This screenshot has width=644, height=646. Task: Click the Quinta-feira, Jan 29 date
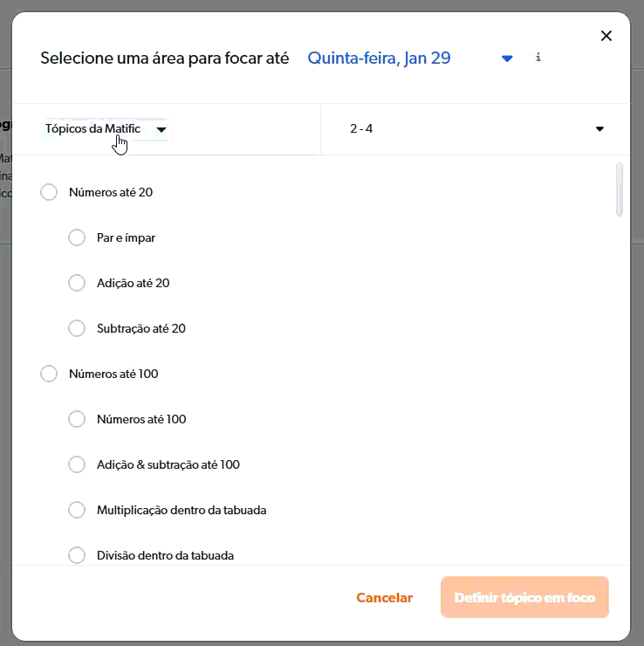(x=379, y=58)
